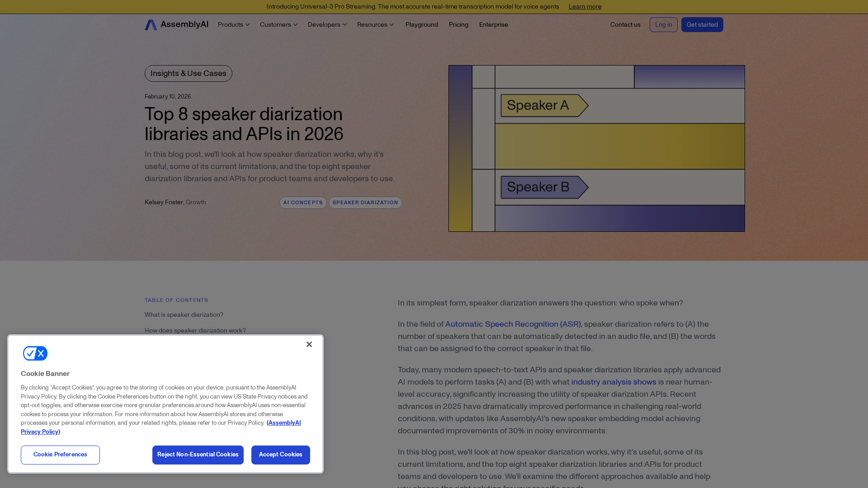Click the AssemblyAI logo icon
Screen dimensions: 868x488
[x=151, y=25]
